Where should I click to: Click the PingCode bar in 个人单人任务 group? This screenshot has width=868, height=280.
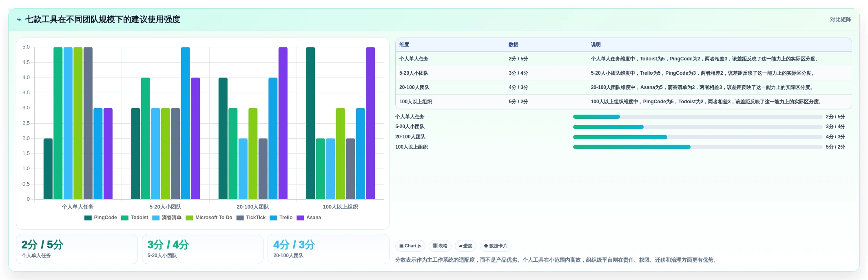point(48,169)
